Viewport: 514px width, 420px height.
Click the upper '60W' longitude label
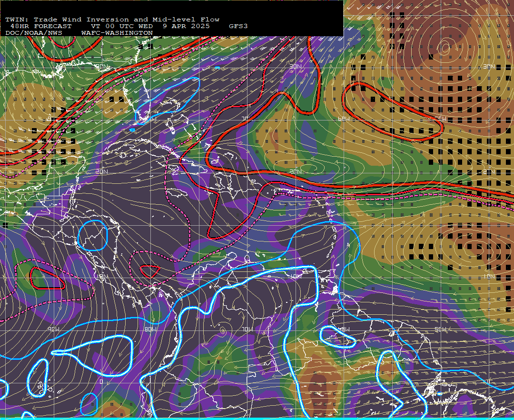(x=344, y=119)
